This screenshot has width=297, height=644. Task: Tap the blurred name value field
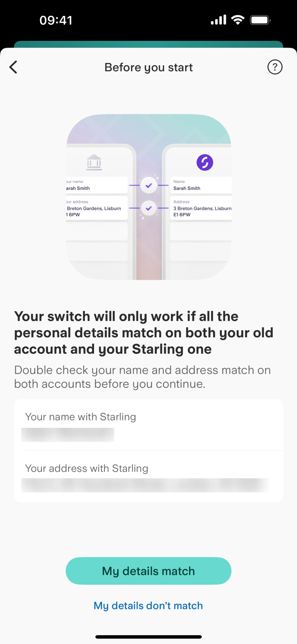pyautogui.click(x=68, y=435)
